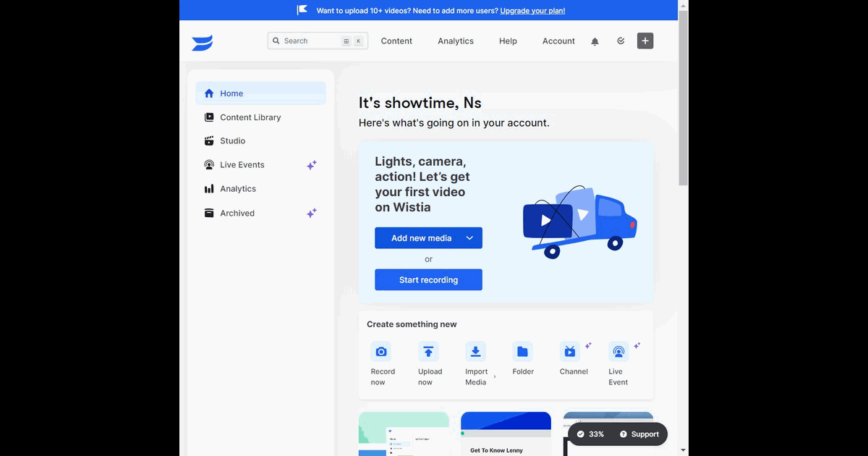This screenshot has width=868, height=456.
Task: Click the Archived box icon
Action: coord(209,213)
